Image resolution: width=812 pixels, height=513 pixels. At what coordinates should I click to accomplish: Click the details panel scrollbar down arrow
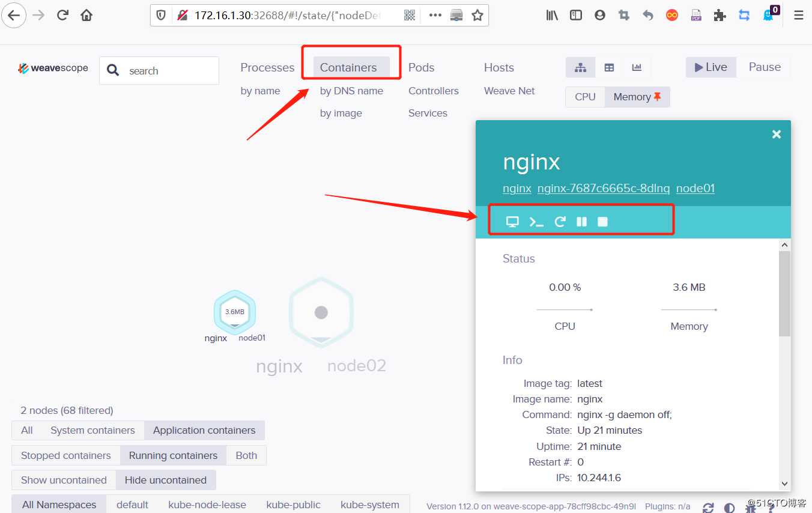(x=784, y=483)
